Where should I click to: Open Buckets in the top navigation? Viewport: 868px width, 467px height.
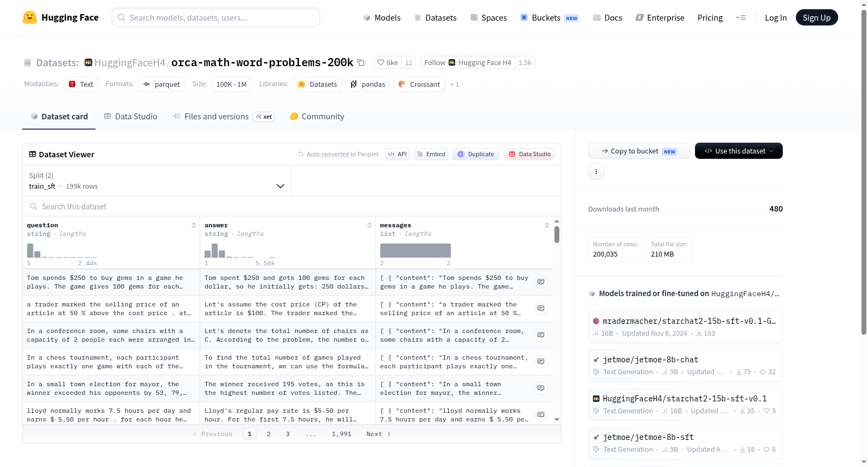[550, 17]
